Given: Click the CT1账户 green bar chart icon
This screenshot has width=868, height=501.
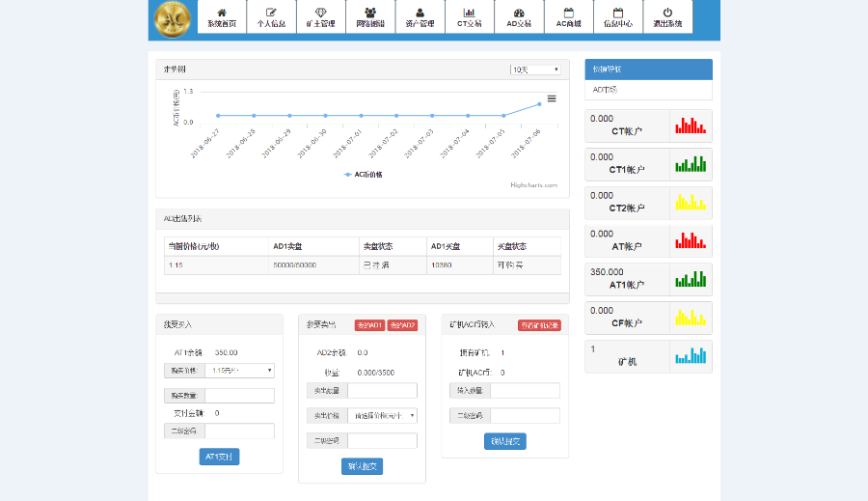Looking at the screenshot, I should [x=691, y=164].
